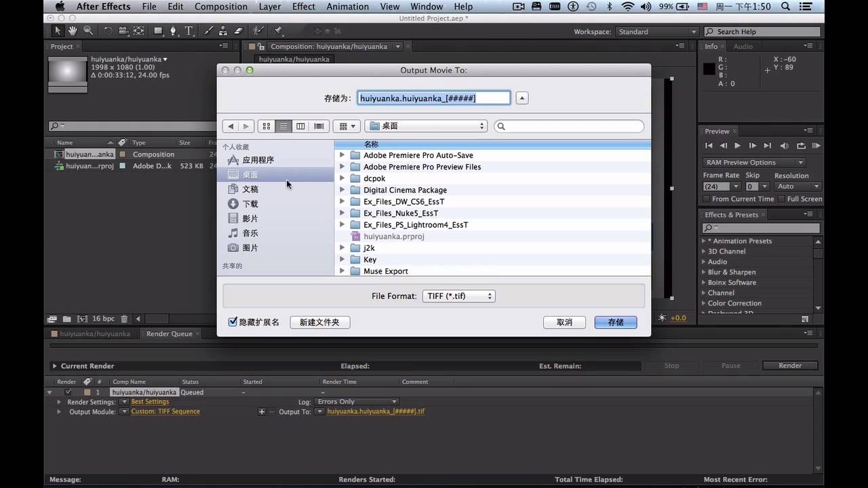Screen dimensions: 868x488
Task: Expand the save dialog disclosure arrow
Action: point(521,98)
